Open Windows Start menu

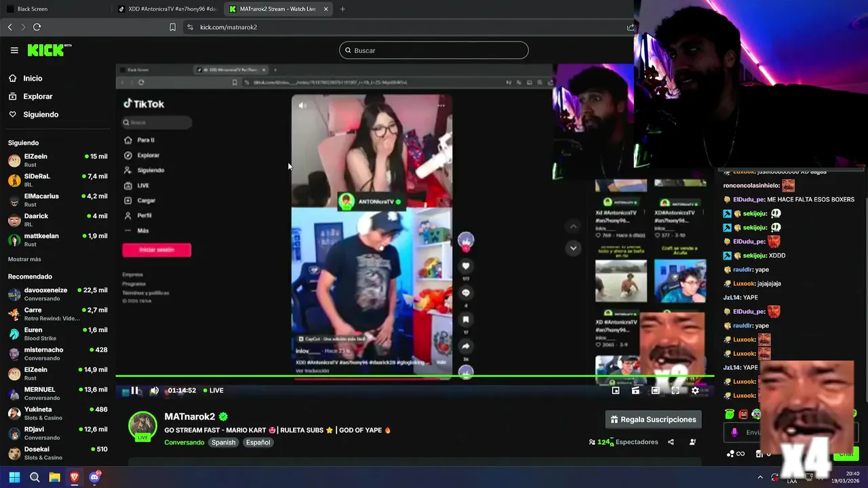click(x=14, y=477)
